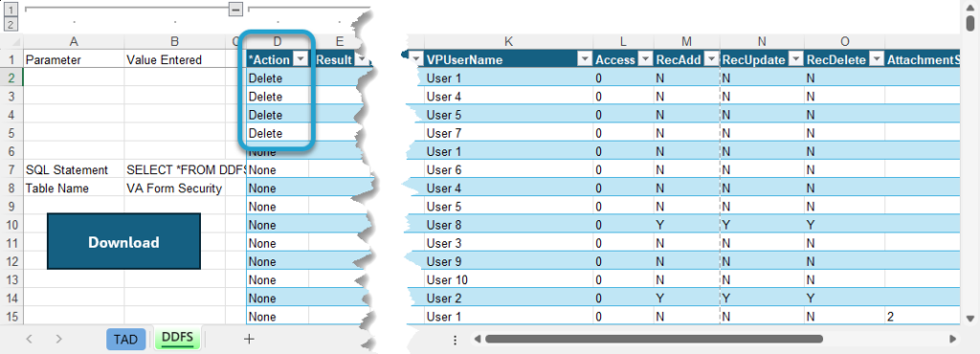Image resolution: width=980 pixels, height=354 pixels.
Task: Open the Access column filter dropdown
Action: tap(645, 59)
